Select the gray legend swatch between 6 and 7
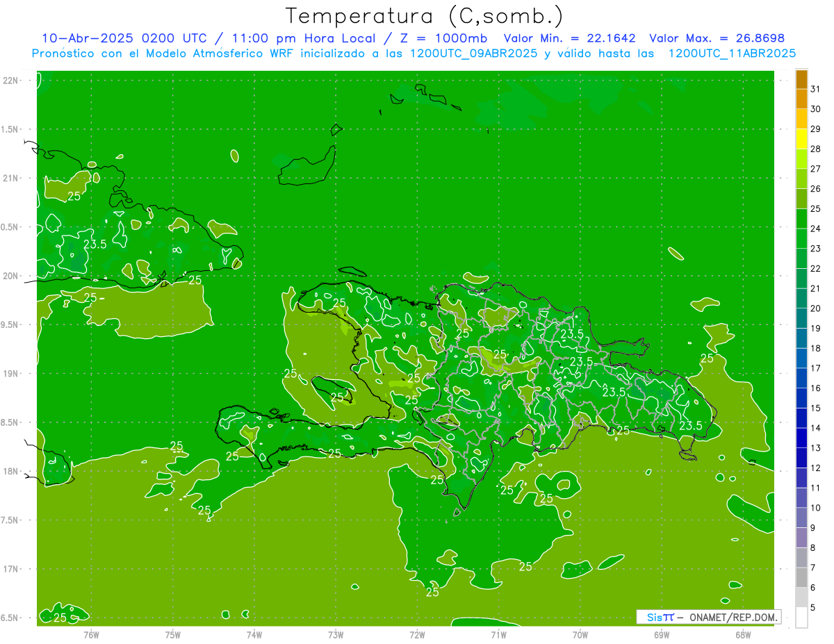 pyautogui.click(x=801, y=577)
